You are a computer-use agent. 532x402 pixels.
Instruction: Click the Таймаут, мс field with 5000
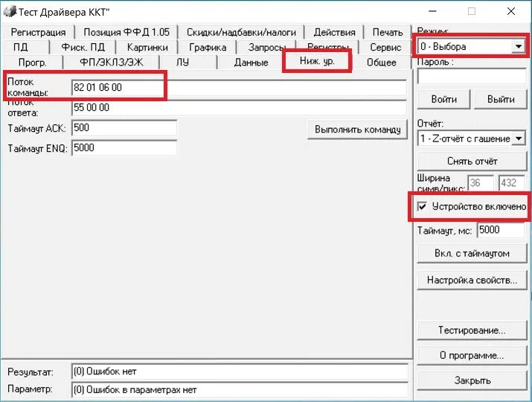pyautogui.click(x=501, y=230)
